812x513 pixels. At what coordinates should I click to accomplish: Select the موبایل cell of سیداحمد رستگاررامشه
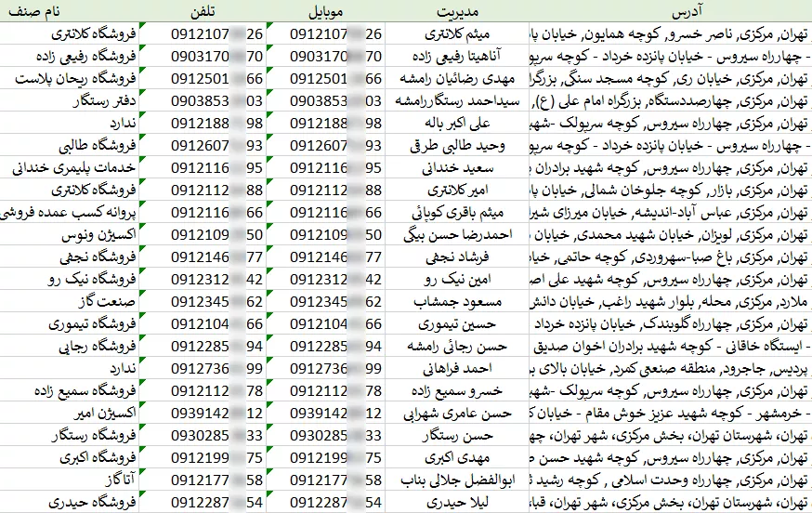tap(326, 100)
